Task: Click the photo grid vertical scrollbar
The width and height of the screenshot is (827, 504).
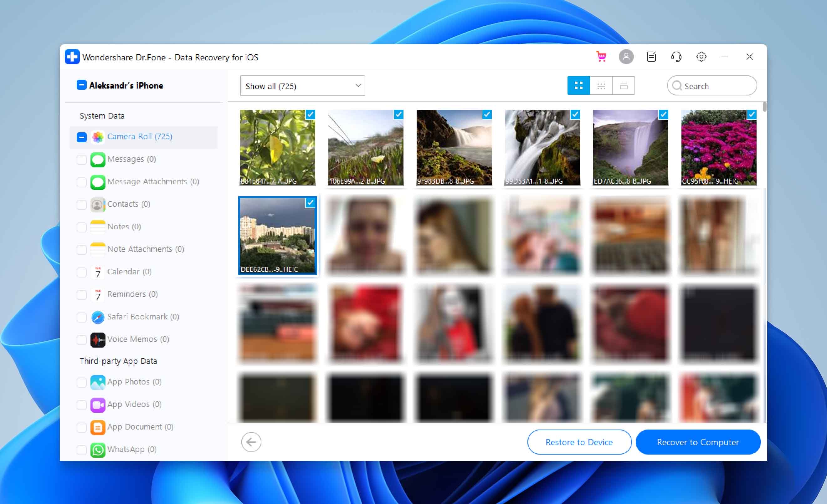Action: [765, 107]
